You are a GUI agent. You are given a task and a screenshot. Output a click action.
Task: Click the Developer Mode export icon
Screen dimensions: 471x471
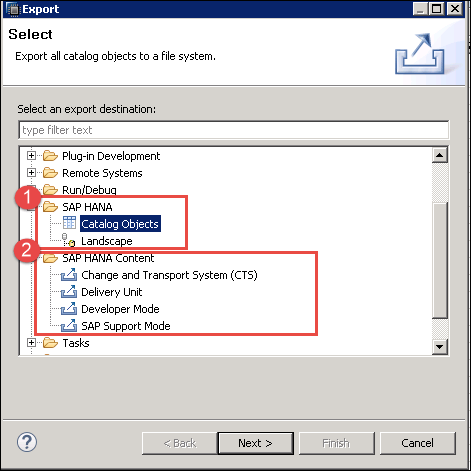[69, 309]
